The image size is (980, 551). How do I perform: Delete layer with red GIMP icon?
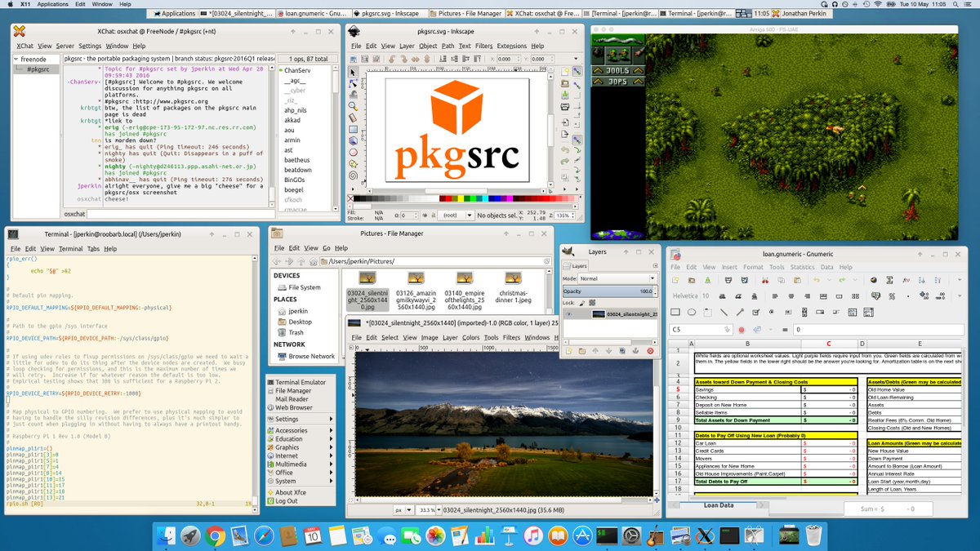click(x=650, y=350)
